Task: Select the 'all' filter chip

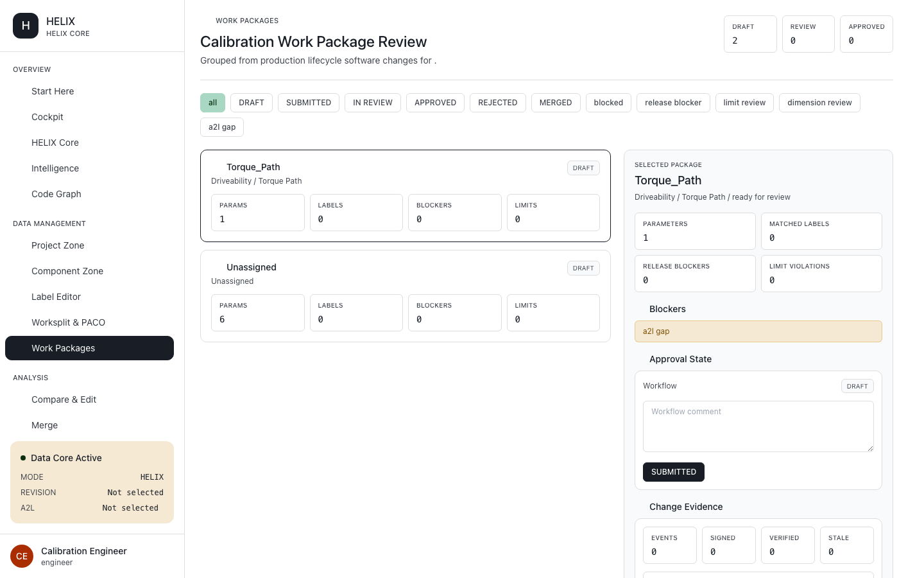Action: point(212,103)
